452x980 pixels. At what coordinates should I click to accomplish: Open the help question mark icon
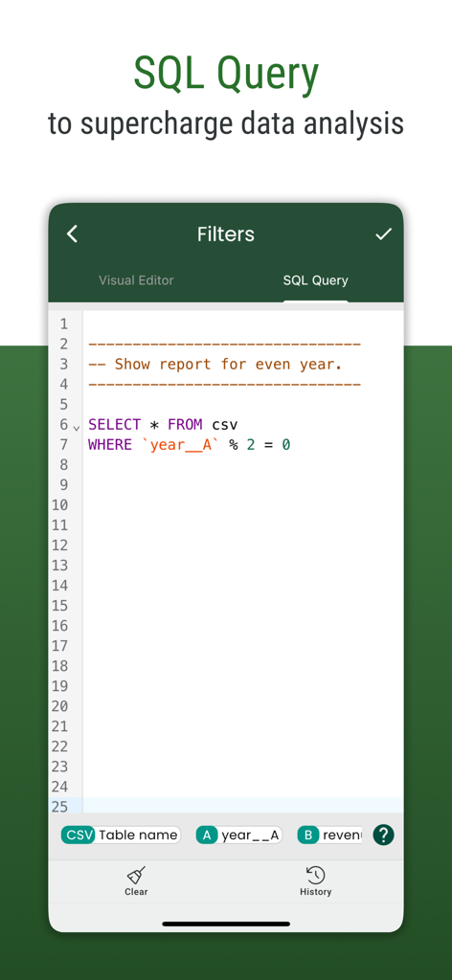tap(383, 835)
